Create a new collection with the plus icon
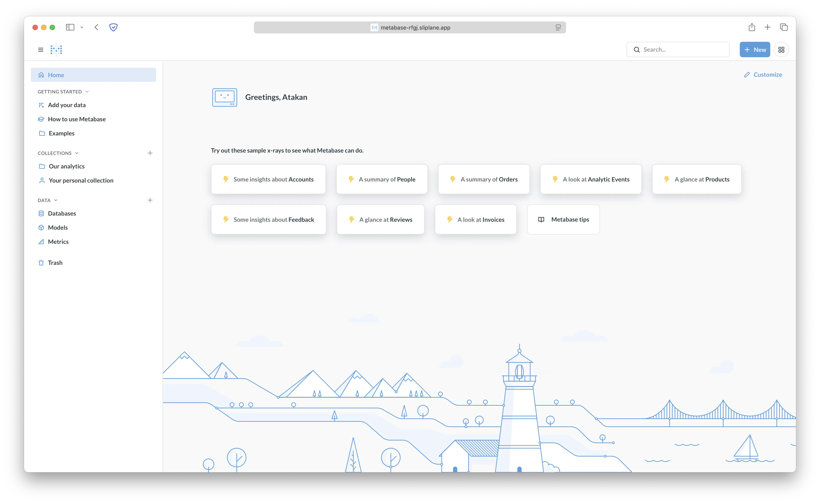This screenshot has height=504, width=820. click(x=150, y=153)
